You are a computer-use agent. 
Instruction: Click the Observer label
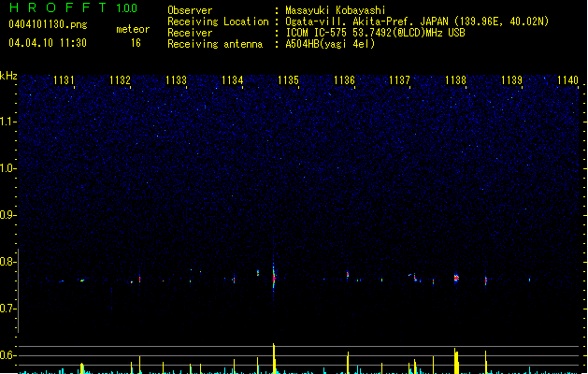pyautogui.click(x=190, y=10)
